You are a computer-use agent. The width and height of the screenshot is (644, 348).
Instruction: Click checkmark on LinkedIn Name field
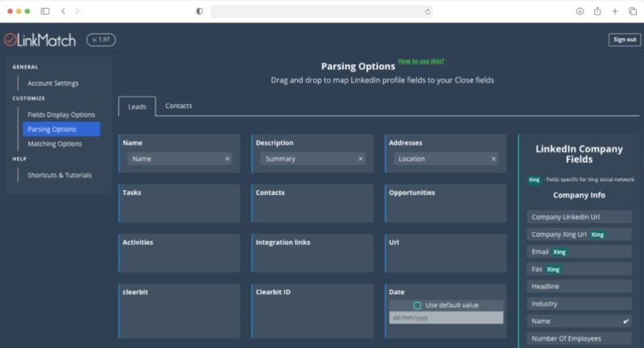(x=625, y=321)
